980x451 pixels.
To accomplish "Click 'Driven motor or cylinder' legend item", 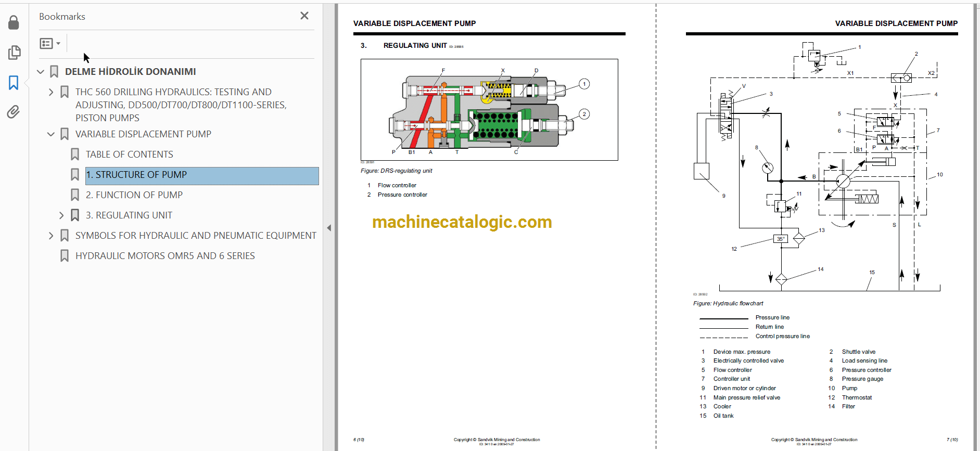I will 744,388.
